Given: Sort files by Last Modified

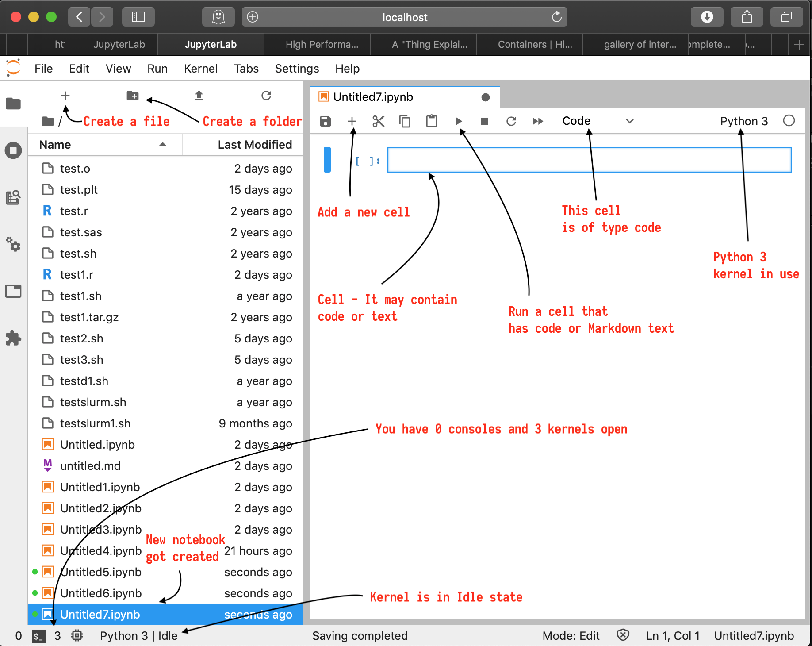Looking at the screenshot, I should pos(254,145).
